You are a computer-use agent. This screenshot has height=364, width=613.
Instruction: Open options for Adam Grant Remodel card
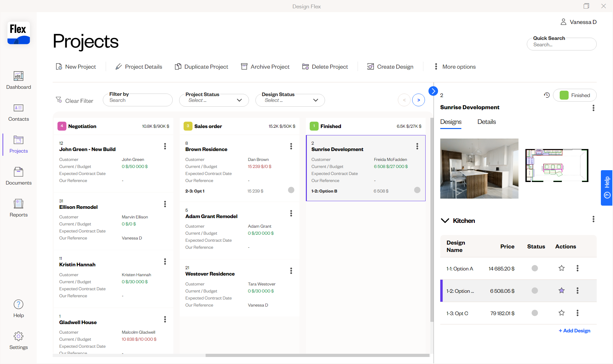291,213
